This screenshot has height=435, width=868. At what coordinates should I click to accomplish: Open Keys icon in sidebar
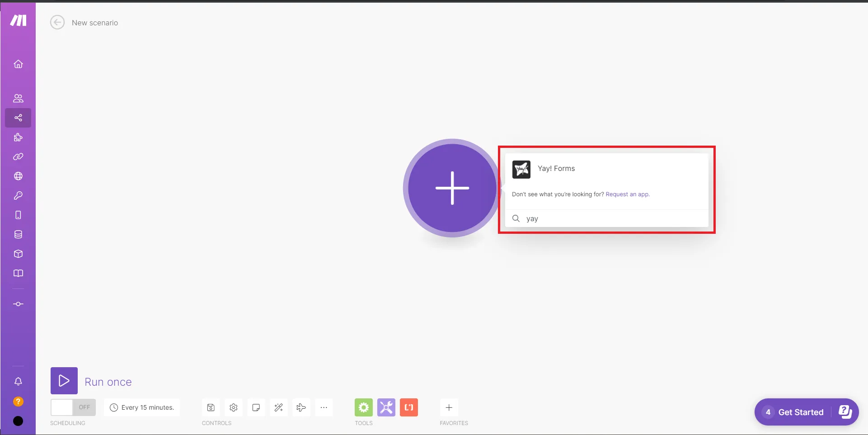point(18,196)
